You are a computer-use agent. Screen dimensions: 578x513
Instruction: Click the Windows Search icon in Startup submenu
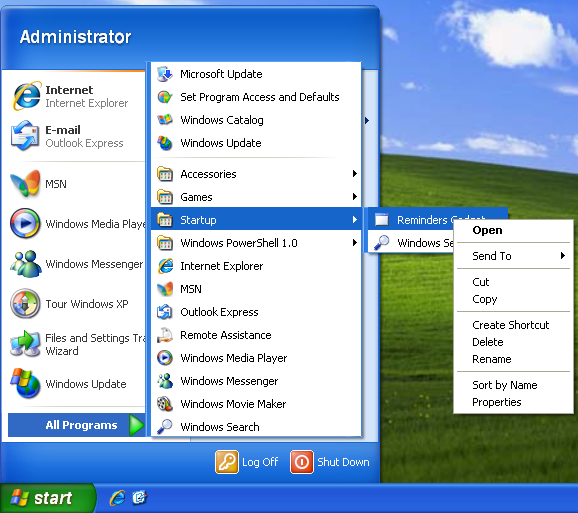point(382,243)
